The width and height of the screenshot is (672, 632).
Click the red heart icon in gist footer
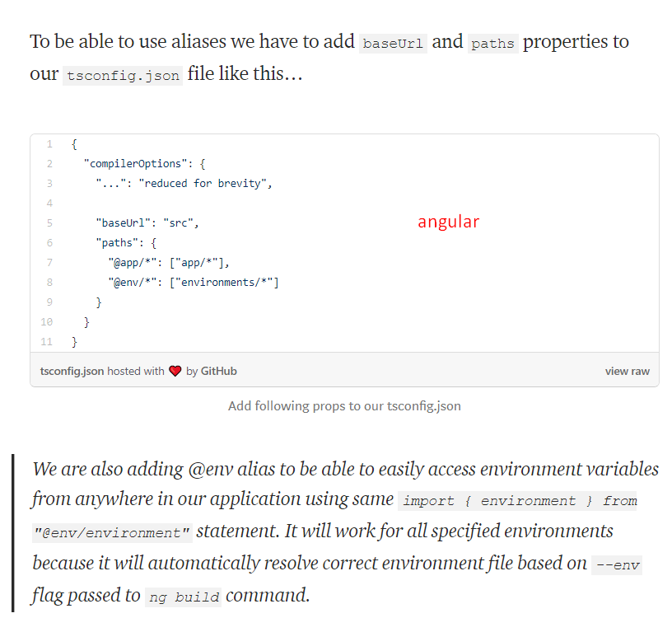point(175,372)
